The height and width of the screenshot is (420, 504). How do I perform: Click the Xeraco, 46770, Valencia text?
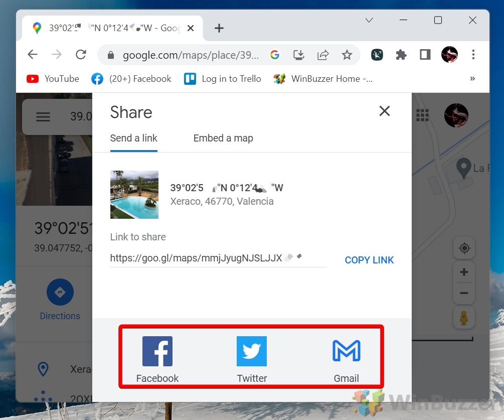tap(222, 201)
